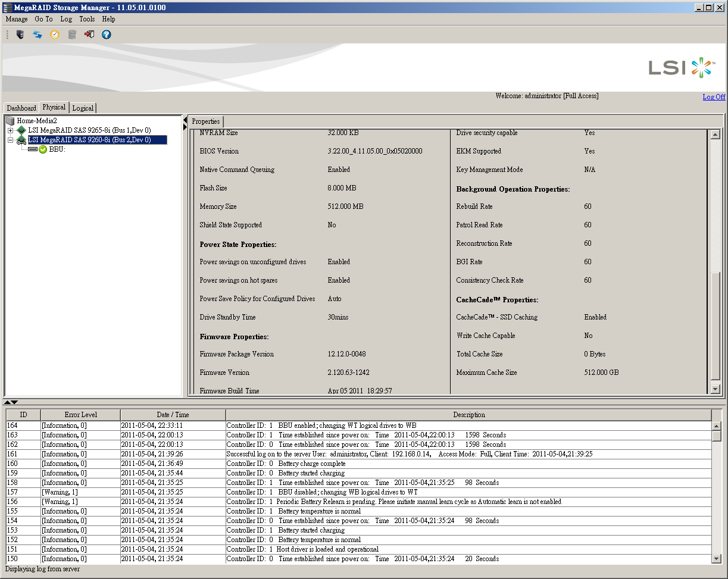Click the 2011-05-04, 21:36:49 date cell
The height and width of the screenshot is (579, 728).
pyautogui.click(x=173, y=464)
